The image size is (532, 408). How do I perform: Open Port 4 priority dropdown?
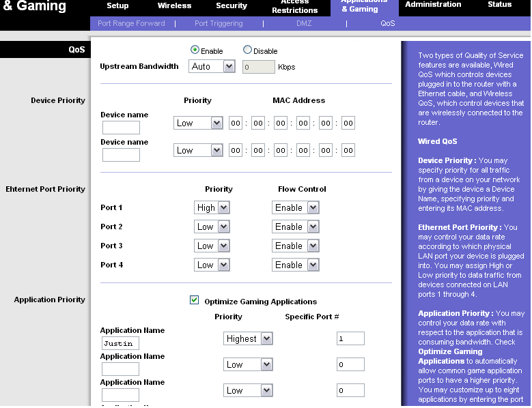pyautogui.click(x=212, y=265)
